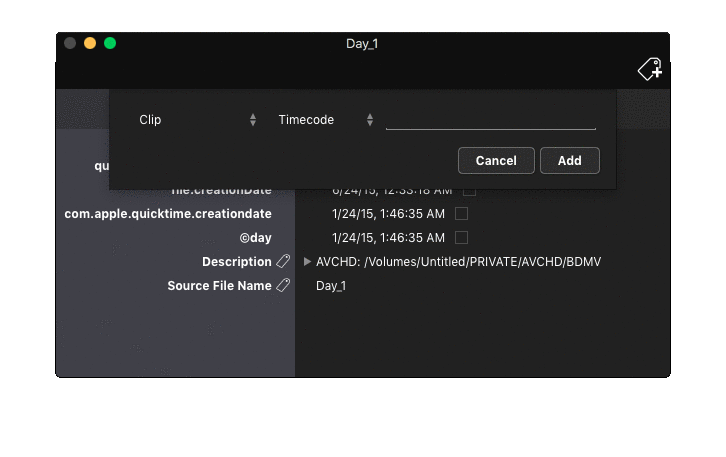This screenshot has width=726, height=457.
Task: Tick the checkbox in the ©day row
Action: tap(461, 238)
